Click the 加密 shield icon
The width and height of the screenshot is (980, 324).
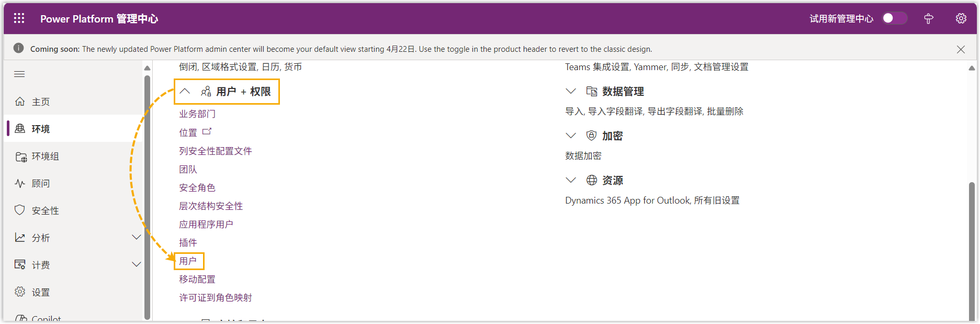[591, 136]
